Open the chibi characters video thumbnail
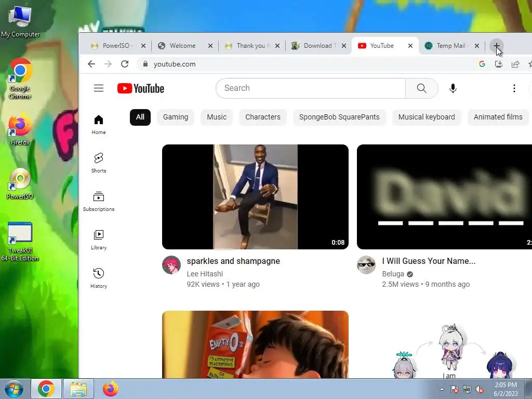The image size is (532, 399). click(445, 344)
